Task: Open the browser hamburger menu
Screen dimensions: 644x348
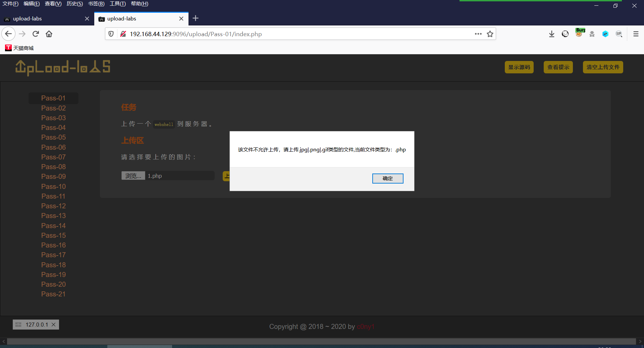Action: pos(636,33)
